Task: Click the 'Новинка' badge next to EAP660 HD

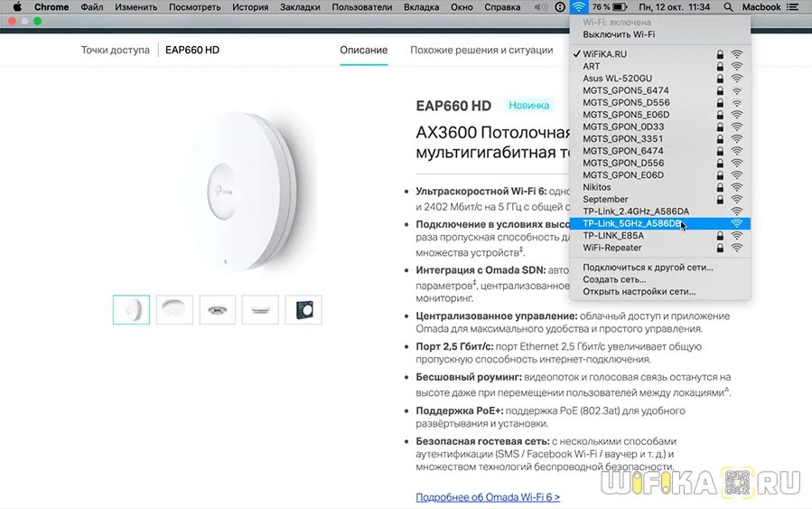Action: click(x=528, y=105)
